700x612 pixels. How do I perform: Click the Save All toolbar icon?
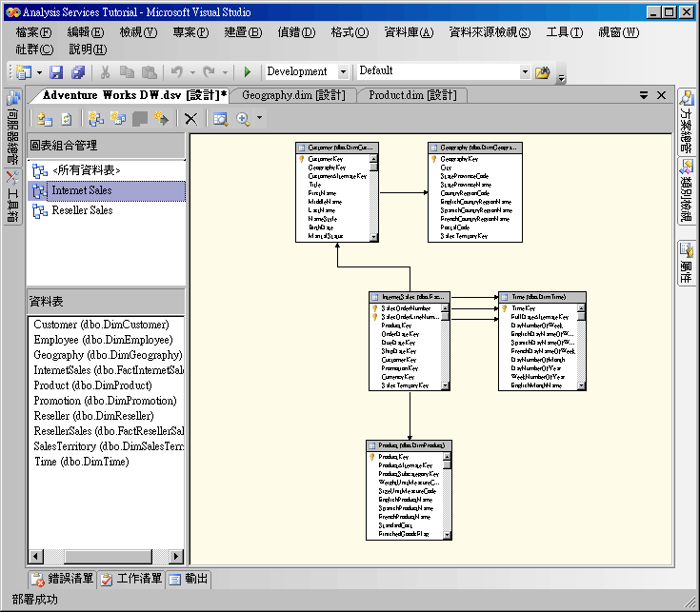point(77,72)
